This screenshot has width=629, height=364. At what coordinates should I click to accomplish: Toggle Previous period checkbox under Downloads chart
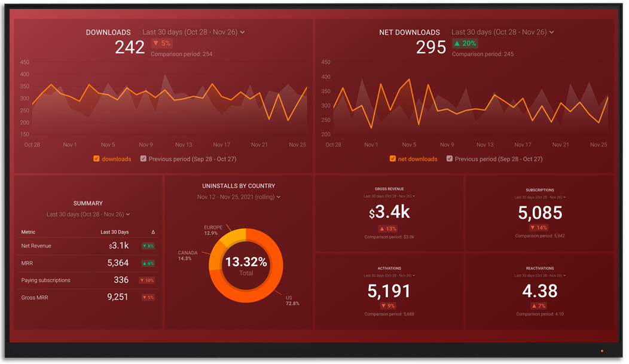point(143,159)
